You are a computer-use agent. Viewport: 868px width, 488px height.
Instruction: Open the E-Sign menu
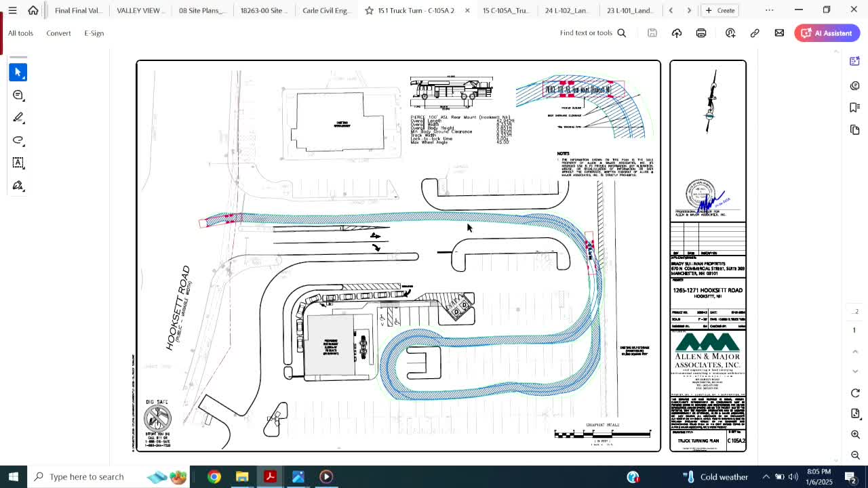click(94, 33)
